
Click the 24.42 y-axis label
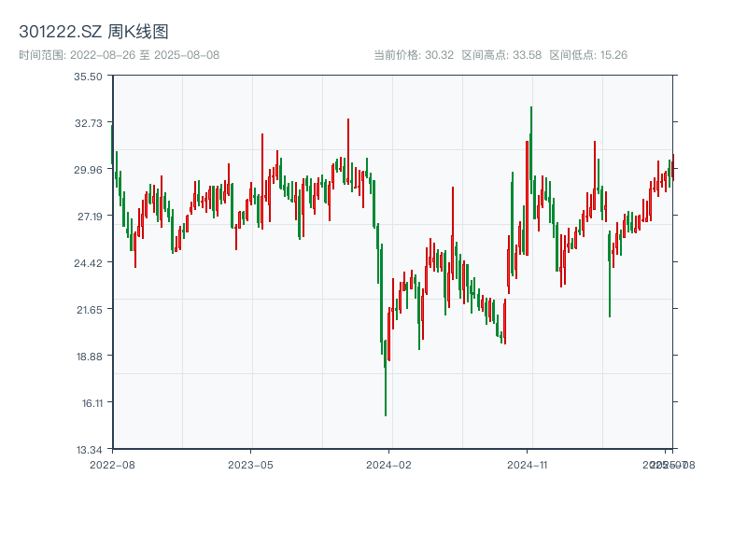pyautogui.click(x=88, y=263)
